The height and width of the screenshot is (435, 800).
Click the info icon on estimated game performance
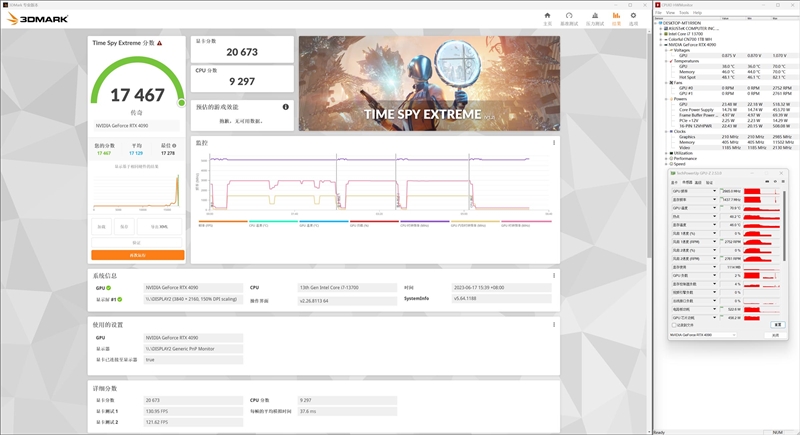285,106
